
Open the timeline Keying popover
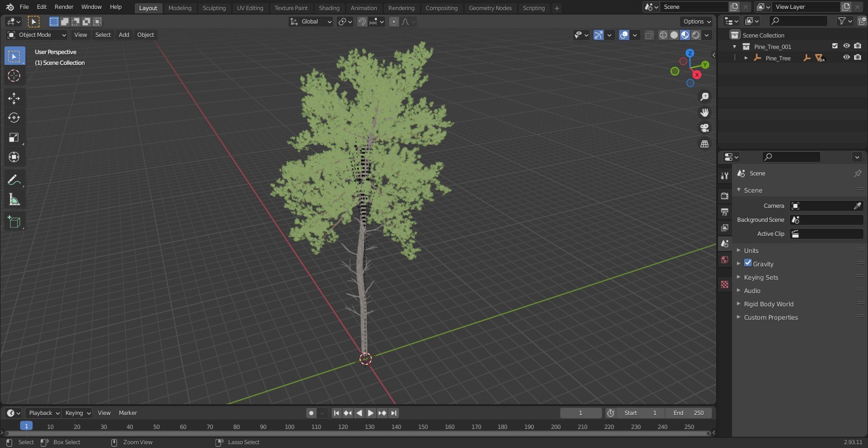click(78, 413)
